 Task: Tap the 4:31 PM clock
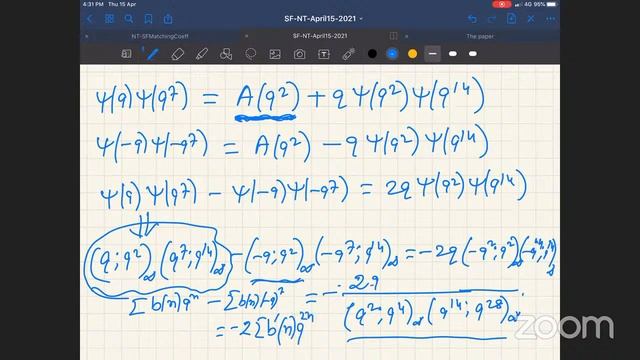pyautogui.click(x=93, y=4)
